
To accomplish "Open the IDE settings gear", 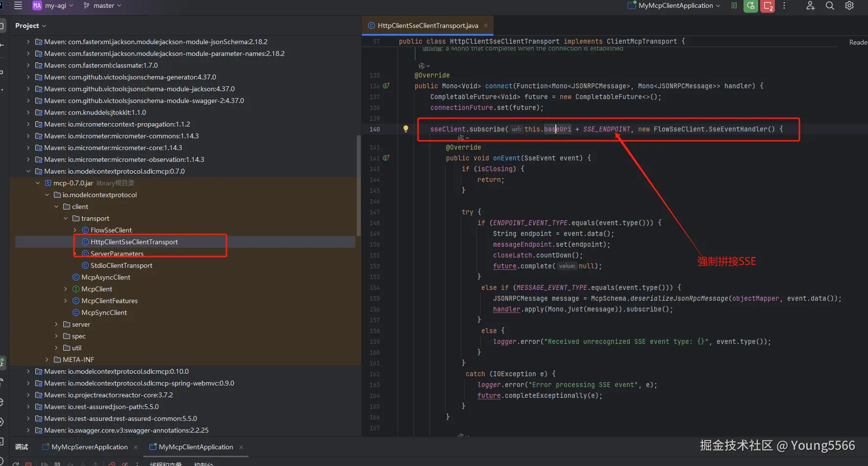I will pyautogui.click(x=849, y=6).
